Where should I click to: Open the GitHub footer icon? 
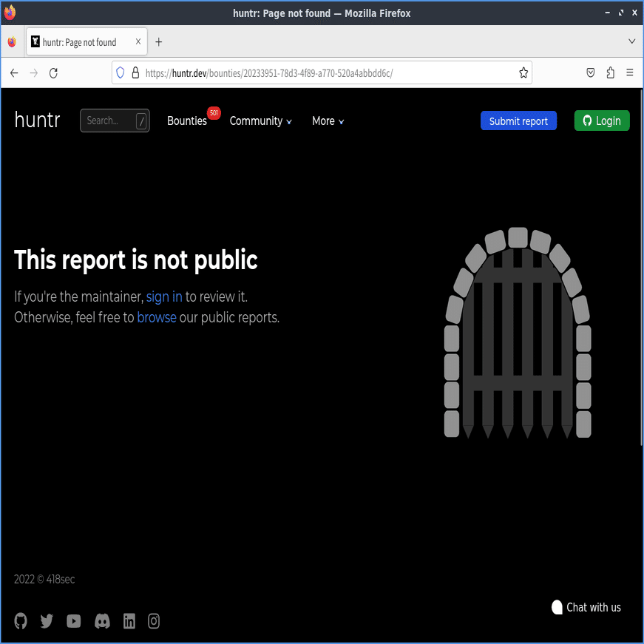21,621
